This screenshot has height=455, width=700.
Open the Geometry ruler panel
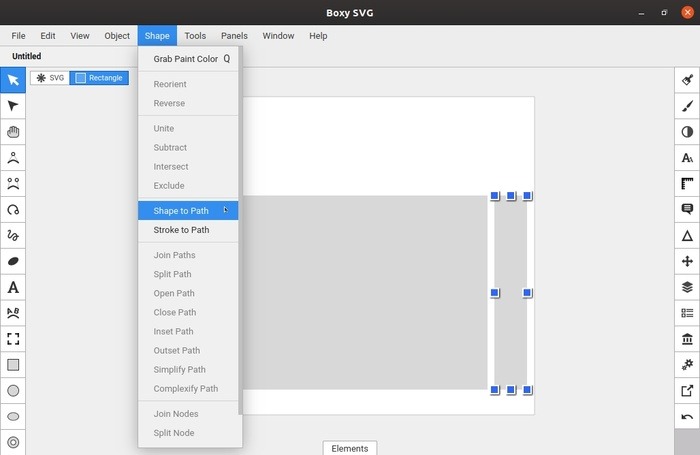pos(687,184)
